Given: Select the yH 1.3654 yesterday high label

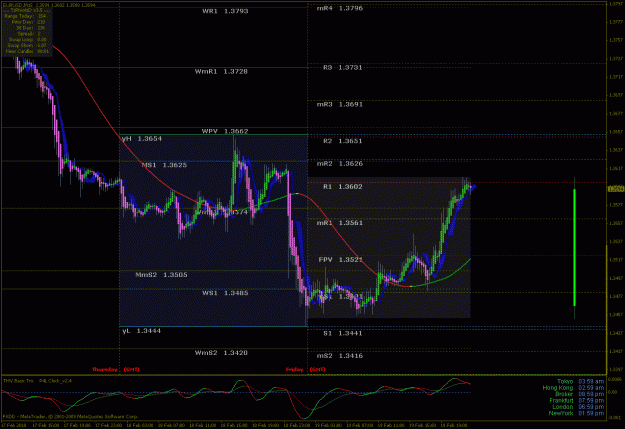Looking at the screenshot, I should coord(142,138).
